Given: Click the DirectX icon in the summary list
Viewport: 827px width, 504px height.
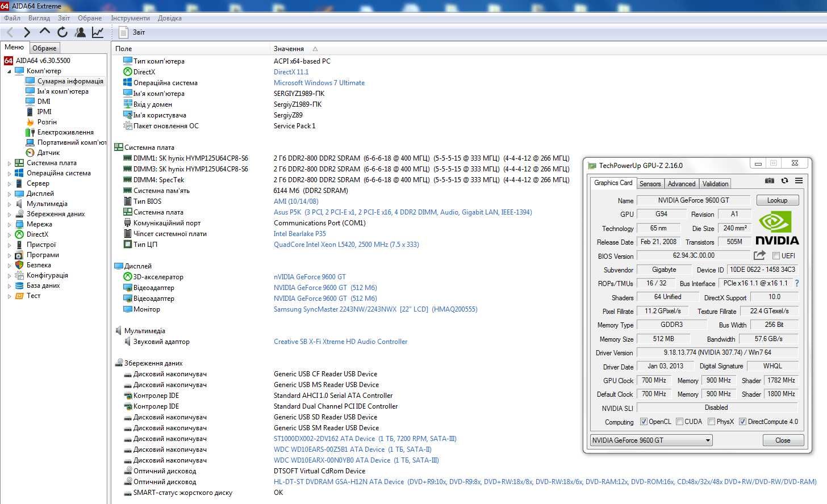Looking at the screenshot, I should (x=128, y=72).
